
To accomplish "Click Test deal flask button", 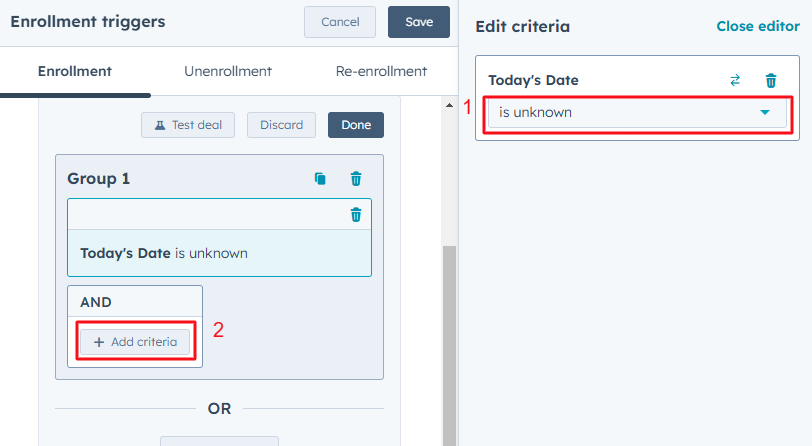I will click(188, 125).
